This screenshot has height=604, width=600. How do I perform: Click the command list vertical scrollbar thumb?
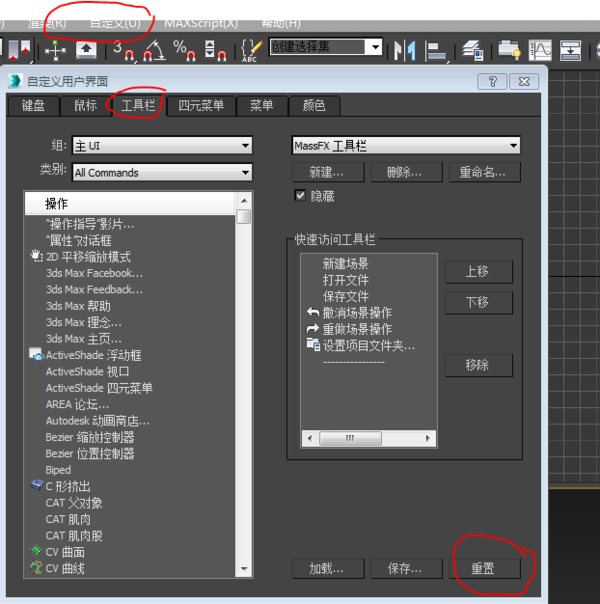coord(244,216)
